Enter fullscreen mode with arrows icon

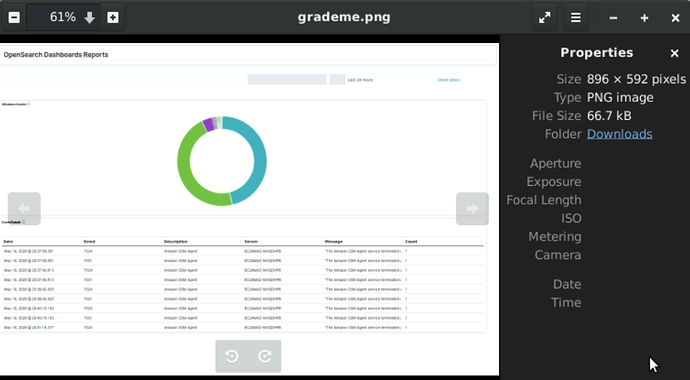tap(544, 18)
